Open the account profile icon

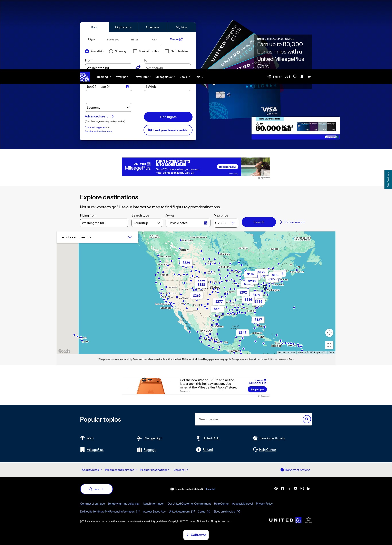(302, 77)
